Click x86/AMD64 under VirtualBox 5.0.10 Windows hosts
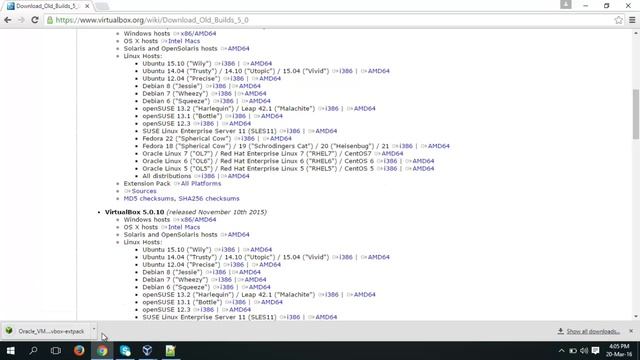Image resolution: width=640 pixels, height=360 pixels. pyautogui.click(x=198, y=220)
